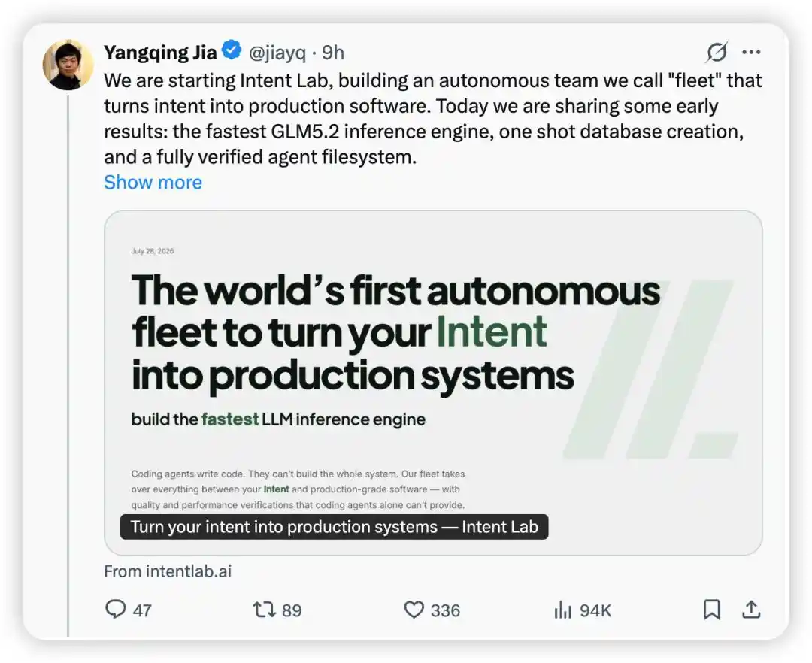The image size is (812, 663).
Task: Click the card caption Turn your intent into production systems
Action: coord(334,527)
